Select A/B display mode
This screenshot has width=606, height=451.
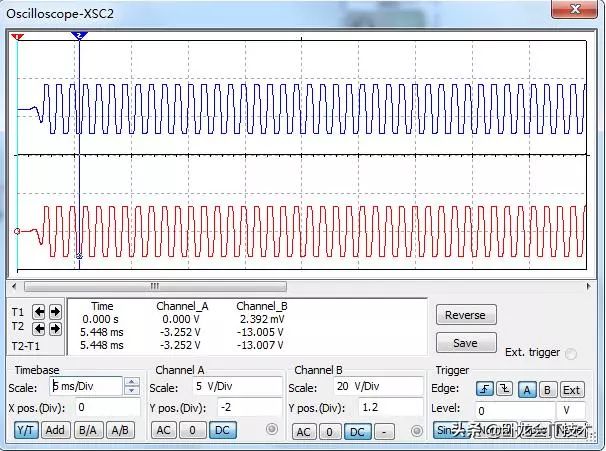120,430
